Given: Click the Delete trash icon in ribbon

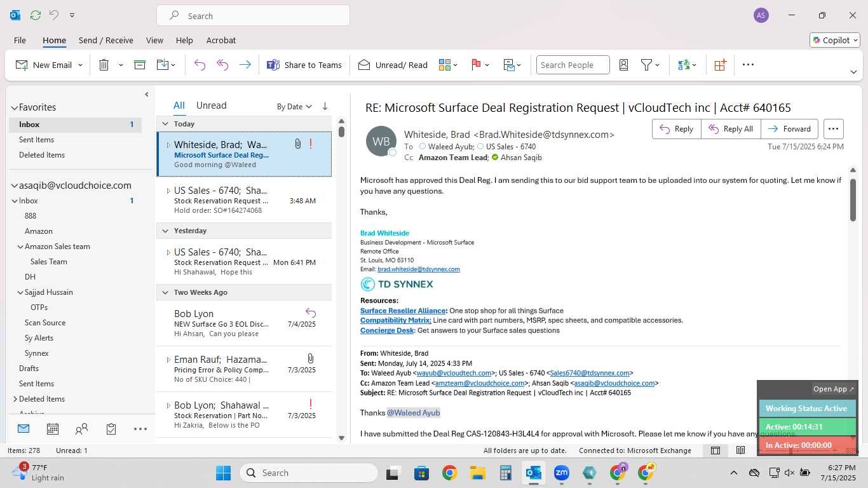Looking at the screenshot, I should (104, 65).
